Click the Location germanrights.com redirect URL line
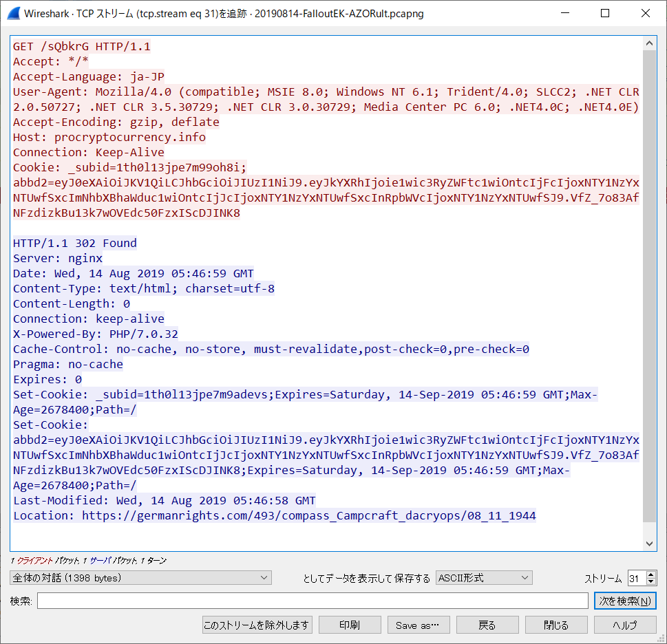Image resolution: width=667 pixels, height=644 pixels. 275,516
